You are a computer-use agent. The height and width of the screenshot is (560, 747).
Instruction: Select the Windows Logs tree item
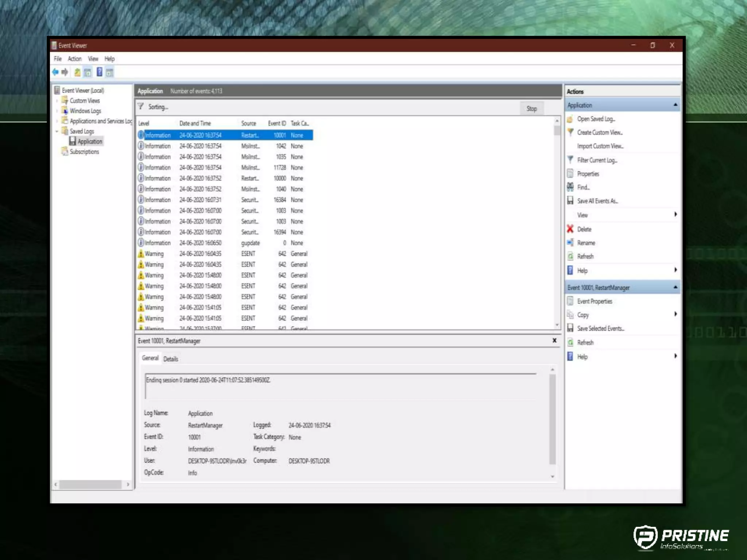85,111
